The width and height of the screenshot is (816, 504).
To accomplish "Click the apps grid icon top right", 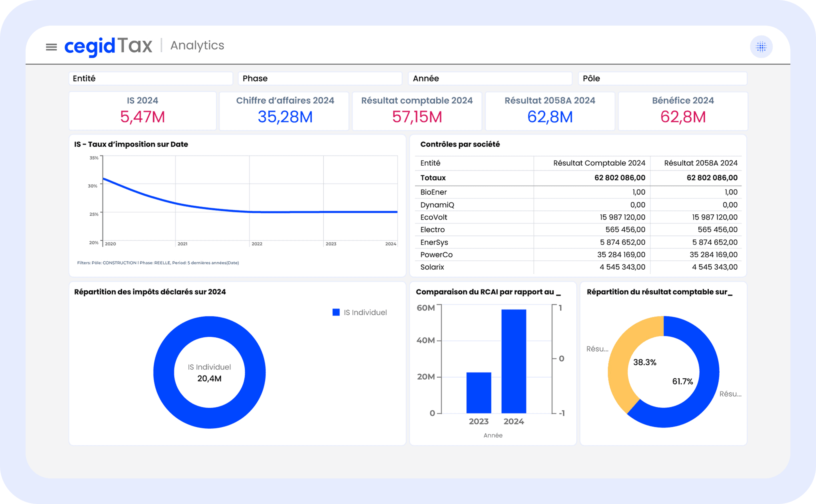I will 761,47.
